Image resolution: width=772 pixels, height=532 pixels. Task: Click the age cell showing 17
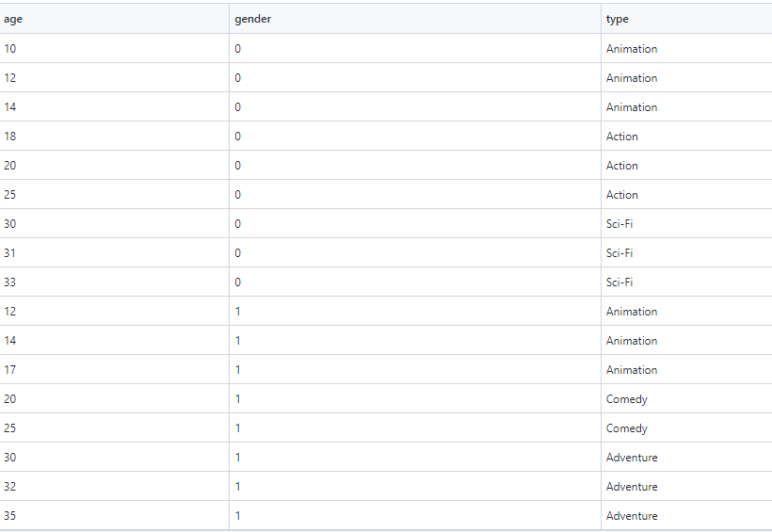pos(114,369)
